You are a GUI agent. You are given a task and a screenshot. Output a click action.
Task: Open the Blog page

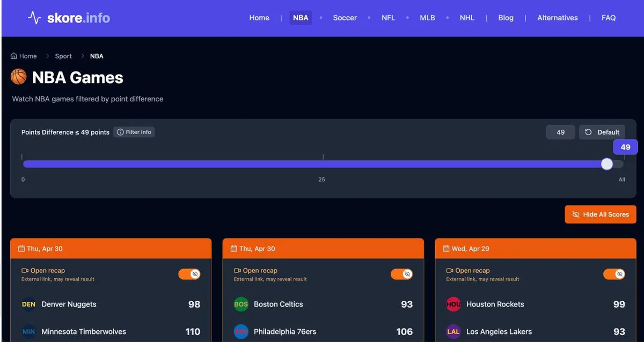[506, 18]
